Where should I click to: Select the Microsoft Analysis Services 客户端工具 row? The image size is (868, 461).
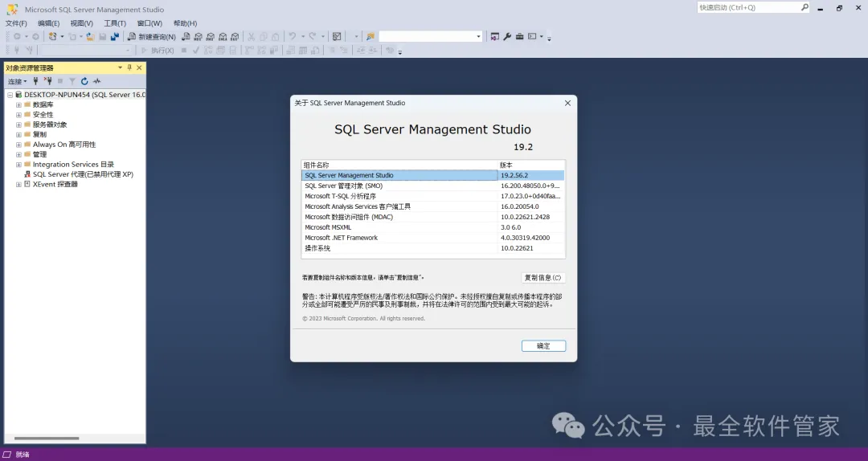[433, 206]
